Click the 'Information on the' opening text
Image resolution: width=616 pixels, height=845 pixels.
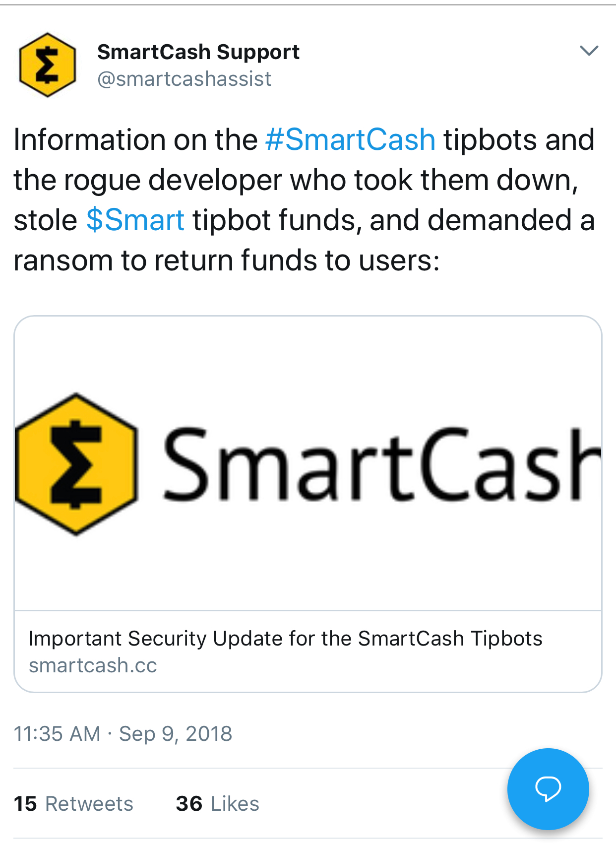(x=135, y=139)
